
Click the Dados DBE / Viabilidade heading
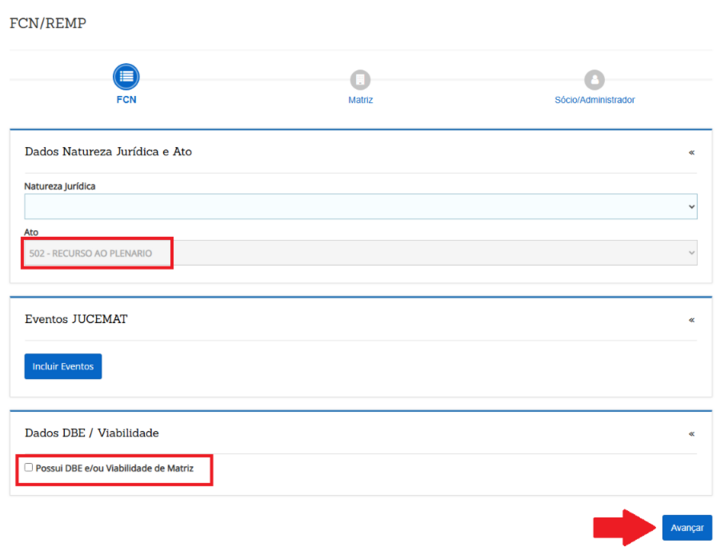coord(91,434)
